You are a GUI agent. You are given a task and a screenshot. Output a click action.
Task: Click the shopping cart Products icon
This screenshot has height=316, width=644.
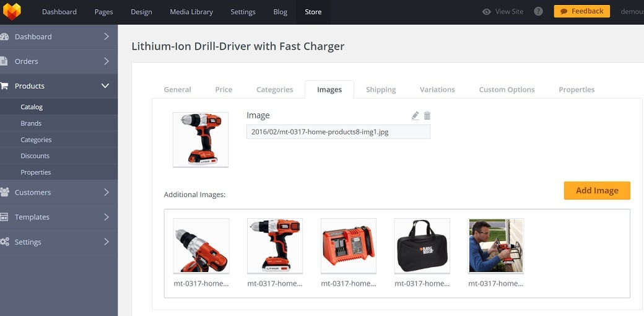4,86
